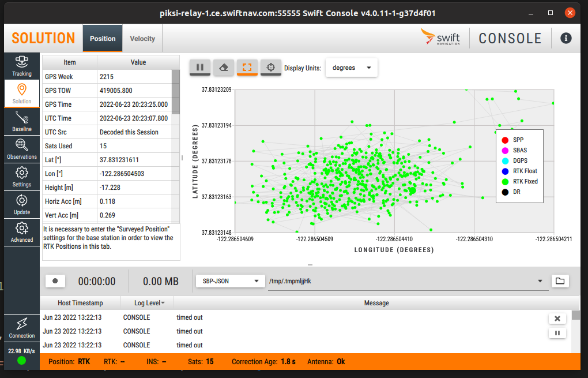Click the 0.00 MB log size readout
The image size is (588, 378).
(x=161, y=281)
